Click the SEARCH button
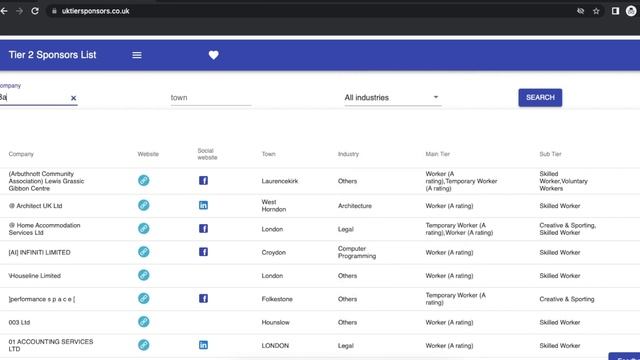Image resolution: width=640 pixels, height=360 pixels. point(540,98)
